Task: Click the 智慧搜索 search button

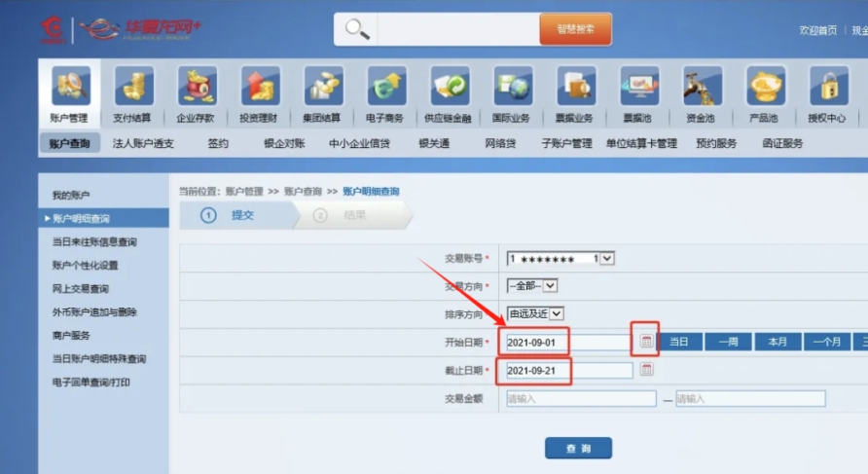Action: [576, 29]
